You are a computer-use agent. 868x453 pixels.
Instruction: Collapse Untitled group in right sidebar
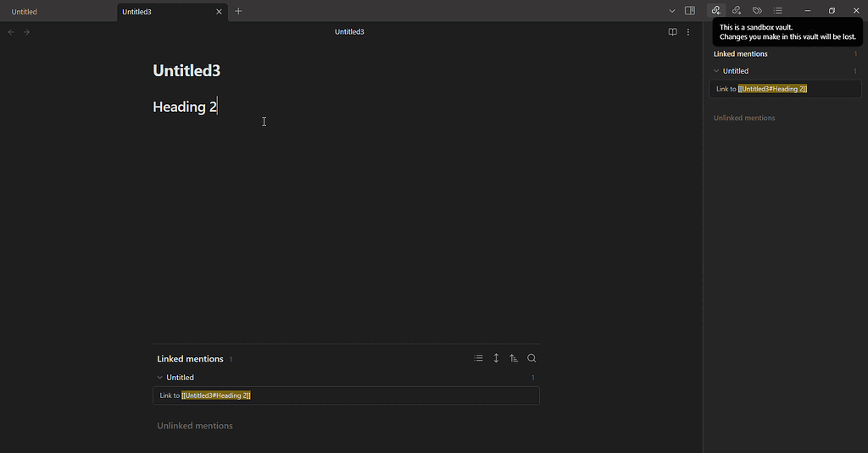click(x=716, y=71)
